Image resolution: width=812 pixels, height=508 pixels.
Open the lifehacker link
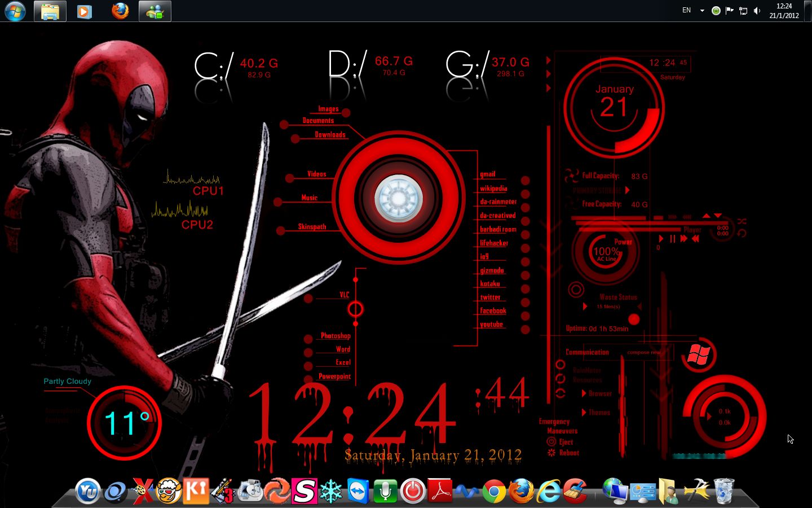494,243
